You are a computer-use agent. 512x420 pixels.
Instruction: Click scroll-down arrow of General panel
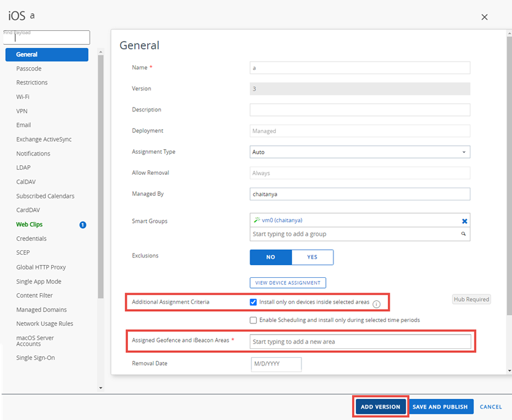(x=509, y=371)
